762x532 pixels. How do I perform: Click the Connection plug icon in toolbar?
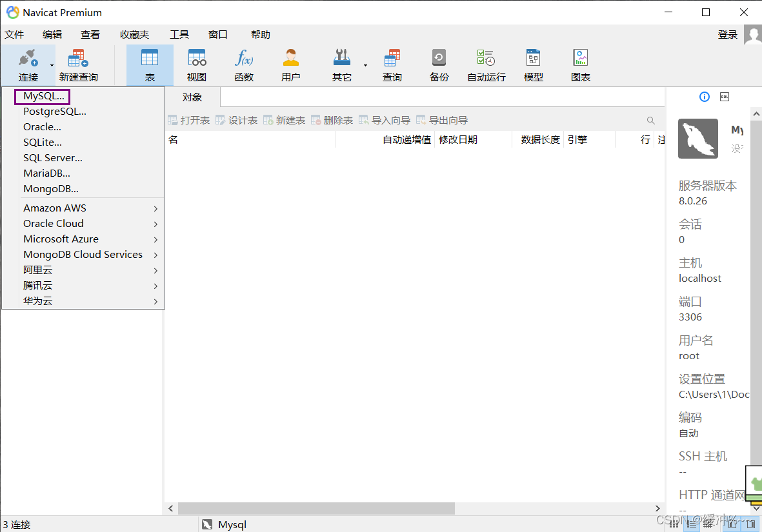coord(28,58)
